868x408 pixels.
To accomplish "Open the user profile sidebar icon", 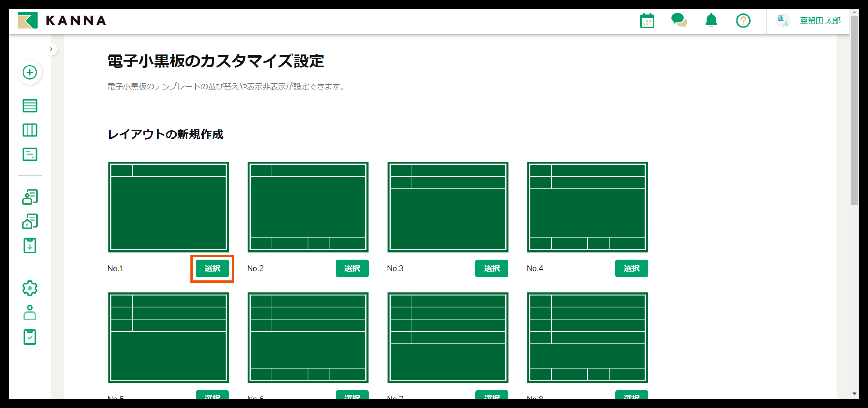I will click(30, 313).
